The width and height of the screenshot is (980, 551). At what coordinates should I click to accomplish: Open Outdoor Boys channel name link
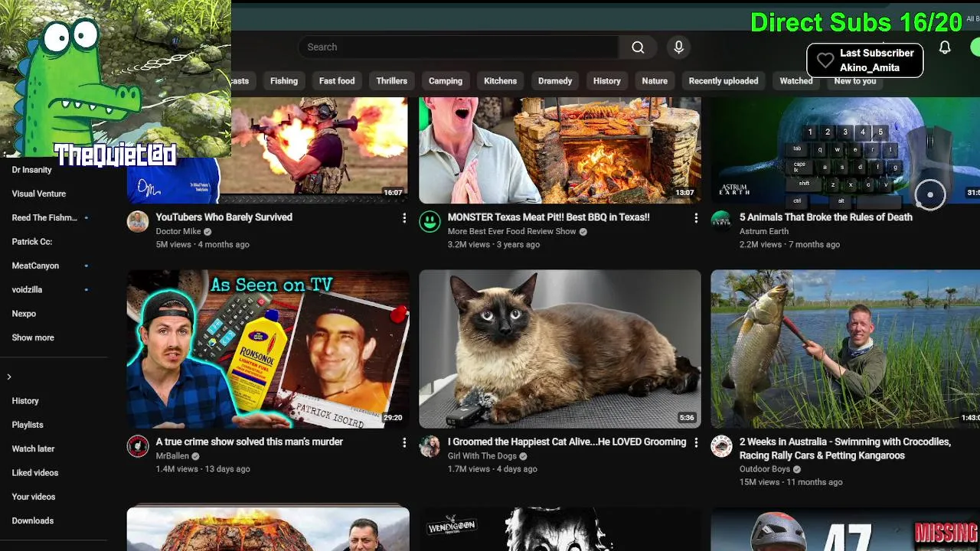[765, 469]
